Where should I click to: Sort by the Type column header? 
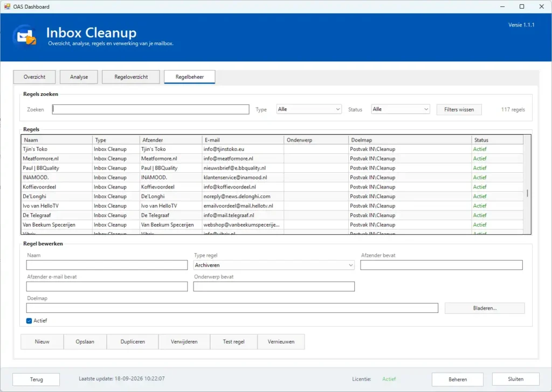[x=116, y=140]
